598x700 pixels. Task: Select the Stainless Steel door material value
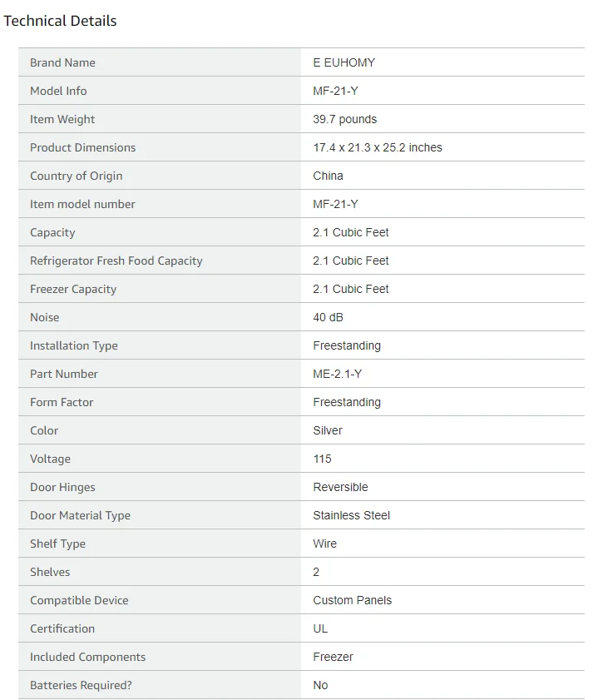point(351,515)
